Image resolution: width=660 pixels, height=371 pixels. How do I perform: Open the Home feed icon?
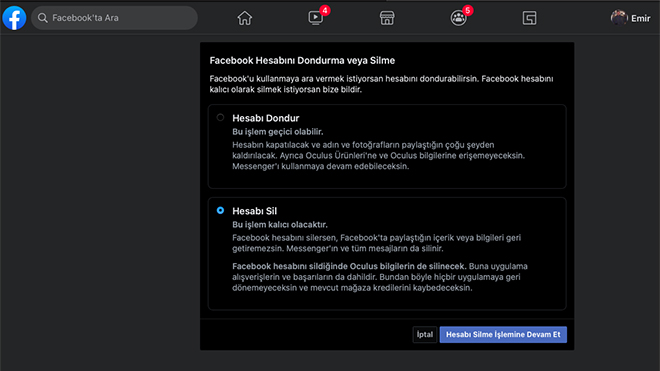tap(245, 18)
